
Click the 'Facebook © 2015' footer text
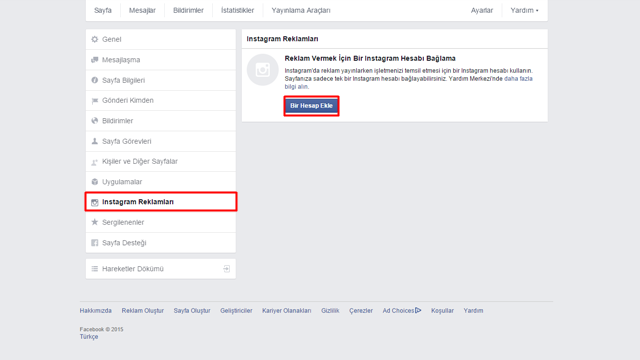point(102,329)
